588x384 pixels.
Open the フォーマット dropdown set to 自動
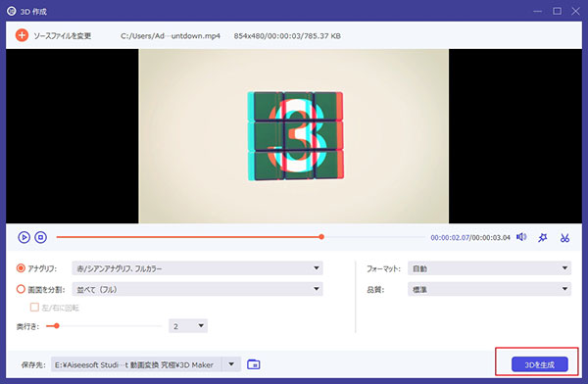tap(489, 268)
